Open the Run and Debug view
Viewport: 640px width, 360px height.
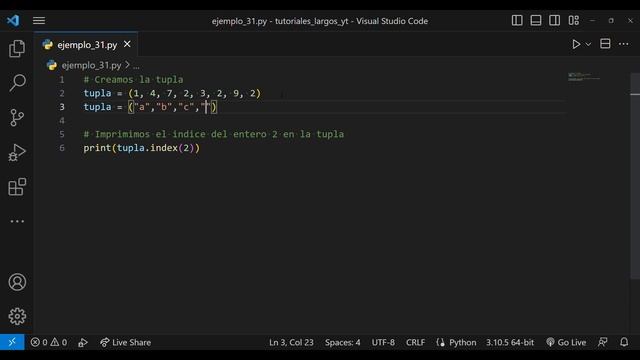17,153
